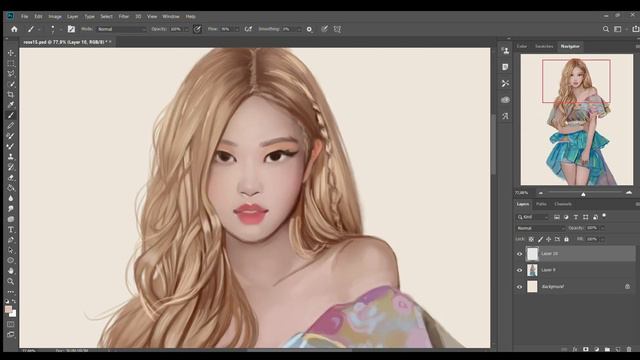The width and height of the screenshot is (640, 360).
Task: Hide Layer 10 with eye icon
Action: click(520, 254)
